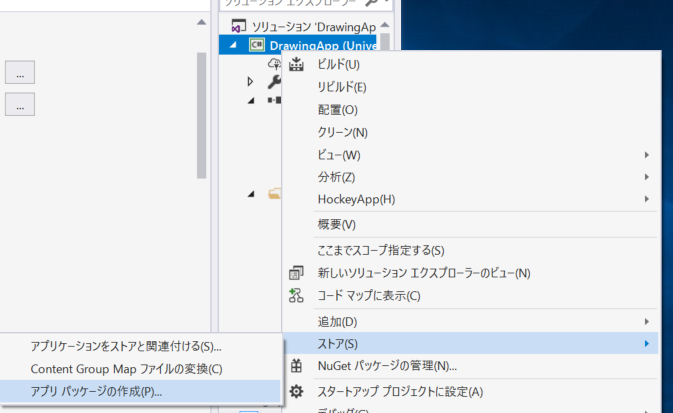Viewport: 673px width, 413px height.
Task: Choose クリーン(N) menu entry
Action: tap(471, 132)
